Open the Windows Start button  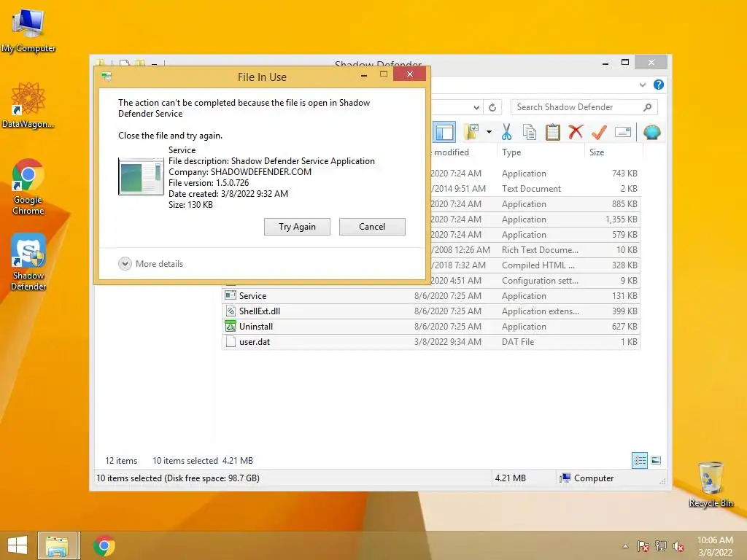(18, 545)
